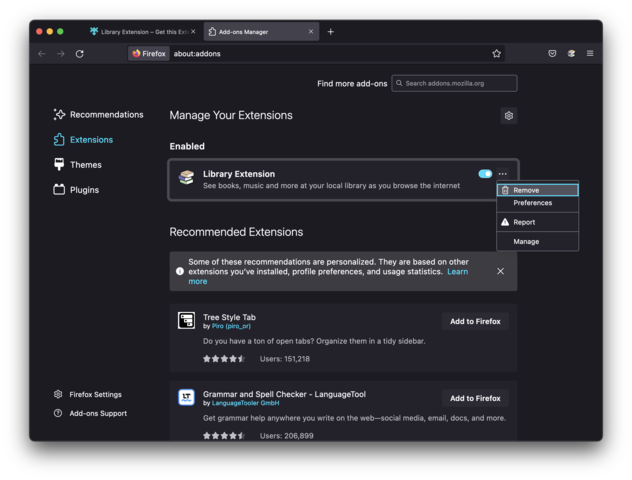Click the Firefox identity badge in address bar
This screenshot has height=480, width=632.
pos(149,54)
